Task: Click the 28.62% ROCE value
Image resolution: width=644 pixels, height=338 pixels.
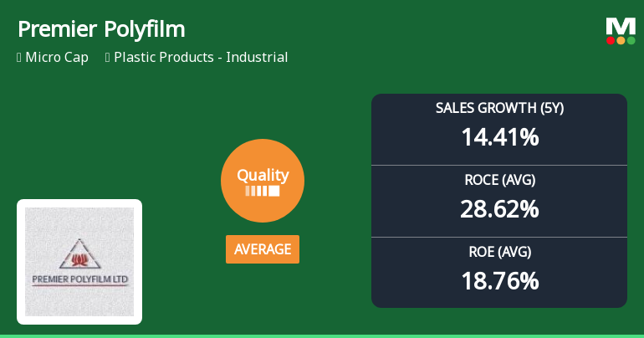Action: [499, 209]
